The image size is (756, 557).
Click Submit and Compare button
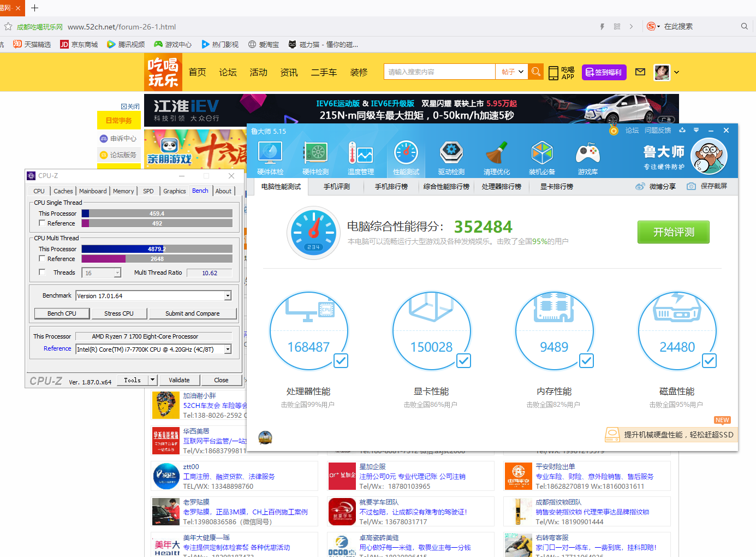click(193, 313)
